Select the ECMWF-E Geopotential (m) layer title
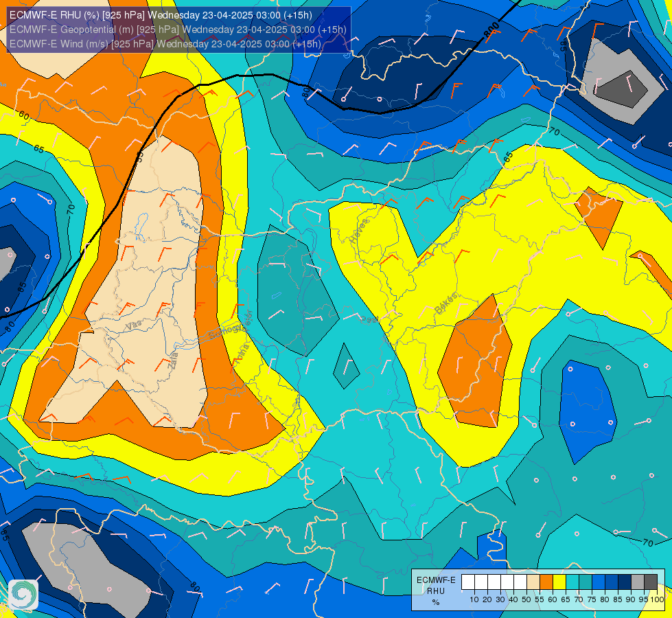Screen dimensions: 672x618 point(178,30)
